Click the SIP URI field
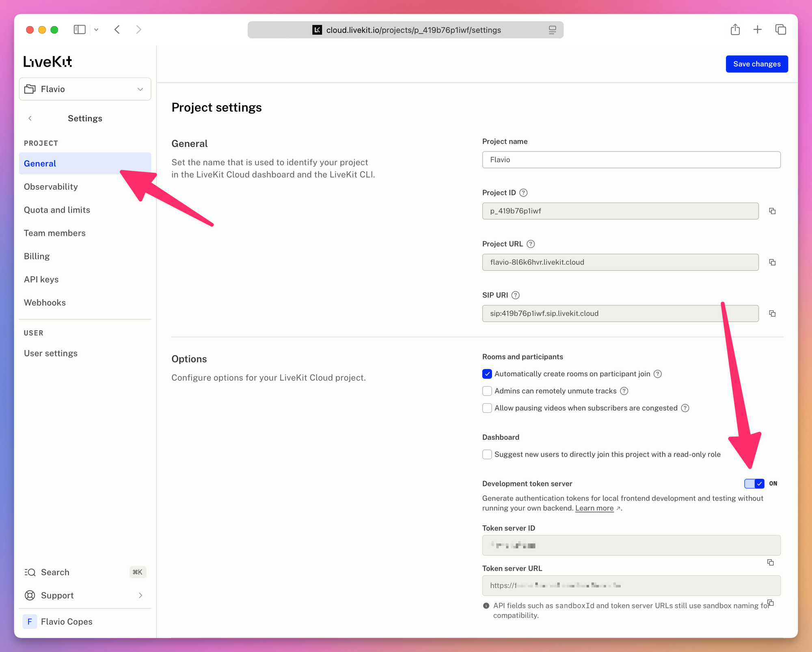 [x=620, y=313]
